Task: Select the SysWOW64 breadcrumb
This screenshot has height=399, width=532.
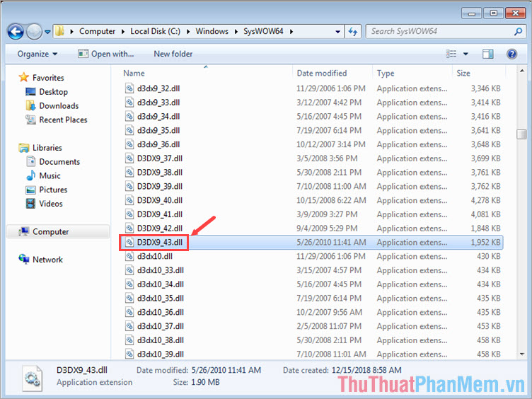Action: pyautogui.click(x=263, y=31)
